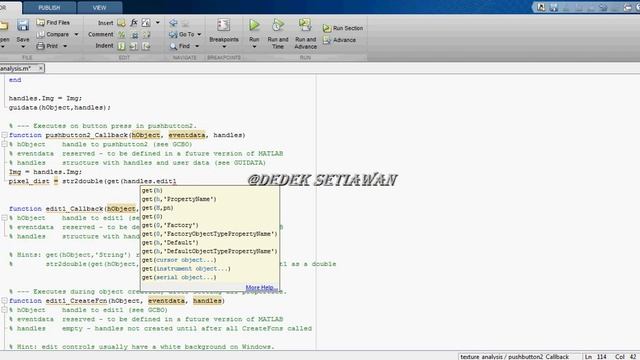Click the Advance button

[340, 40]
